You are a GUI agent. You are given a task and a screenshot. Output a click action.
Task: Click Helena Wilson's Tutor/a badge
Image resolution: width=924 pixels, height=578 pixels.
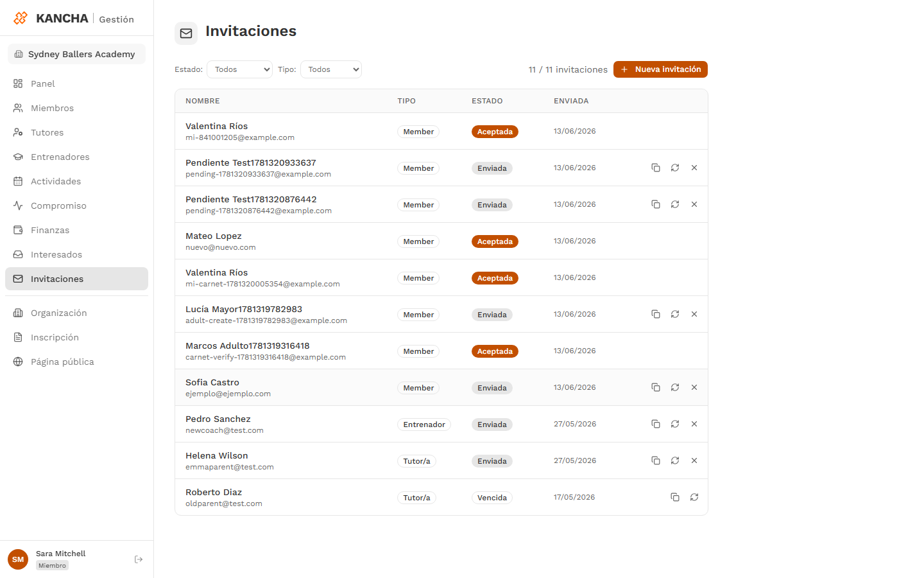[416, 461]
